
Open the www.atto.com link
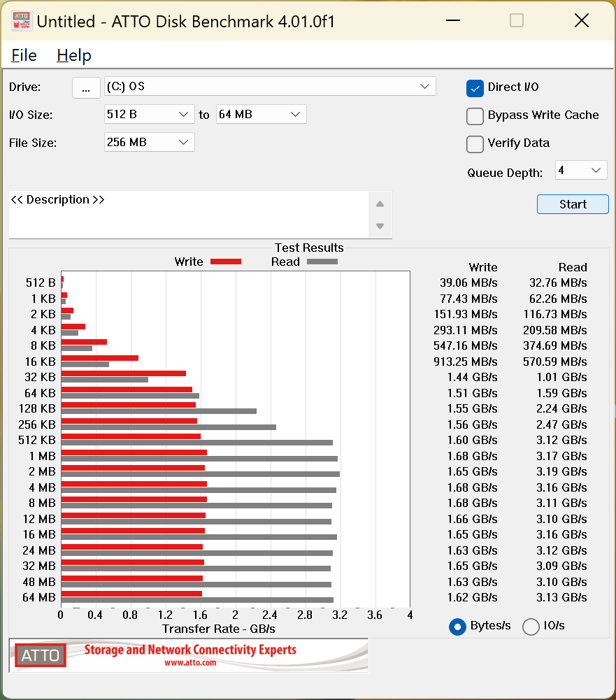click(x=190, y=663)
